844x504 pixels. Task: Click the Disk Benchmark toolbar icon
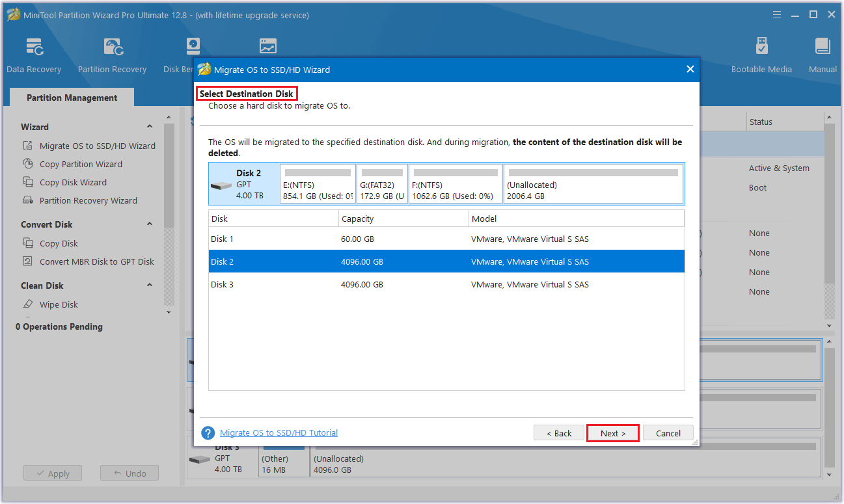[x=193, y=47]
